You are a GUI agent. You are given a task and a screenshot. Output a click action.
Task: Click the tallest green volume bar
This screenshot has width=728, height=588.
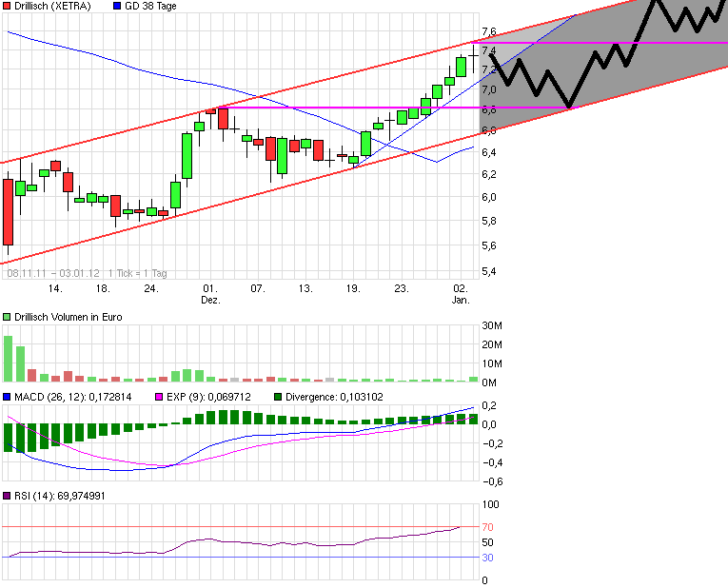9,359
